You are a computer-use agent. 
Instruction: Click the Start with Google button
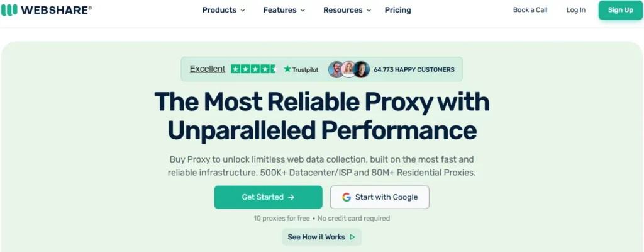coord(379,197)
